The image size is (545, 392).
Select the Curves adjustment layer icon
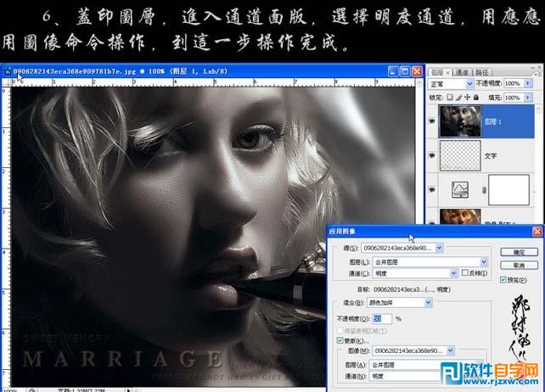[459, 190]
